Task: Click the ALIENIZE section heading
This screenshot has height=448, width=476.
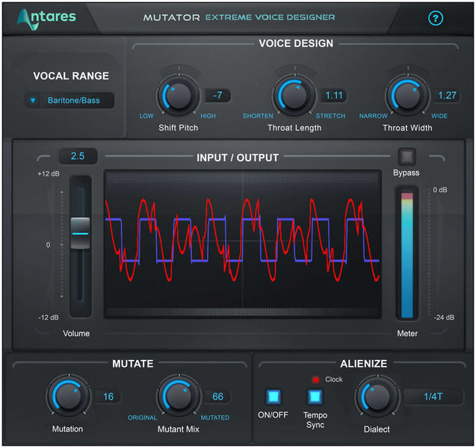Action: (x=364, y=364)
